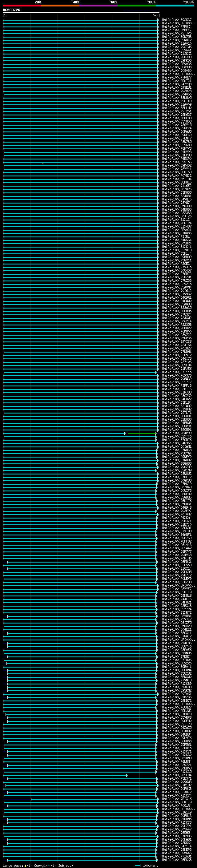The height and width of the screenshot is (868, 197).
Task: Click the query end position 572
Action: pos(155,15)
